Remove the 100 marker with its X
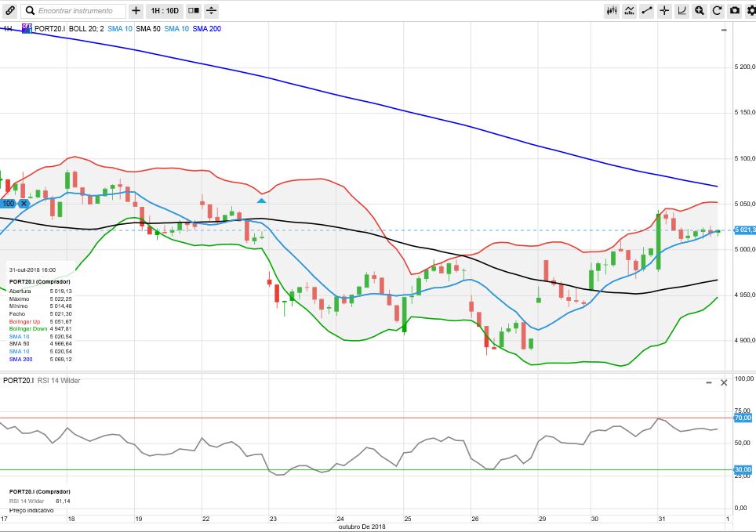This screenshot has width=756, height=532. pyautogui.click(x=24, y=204)
